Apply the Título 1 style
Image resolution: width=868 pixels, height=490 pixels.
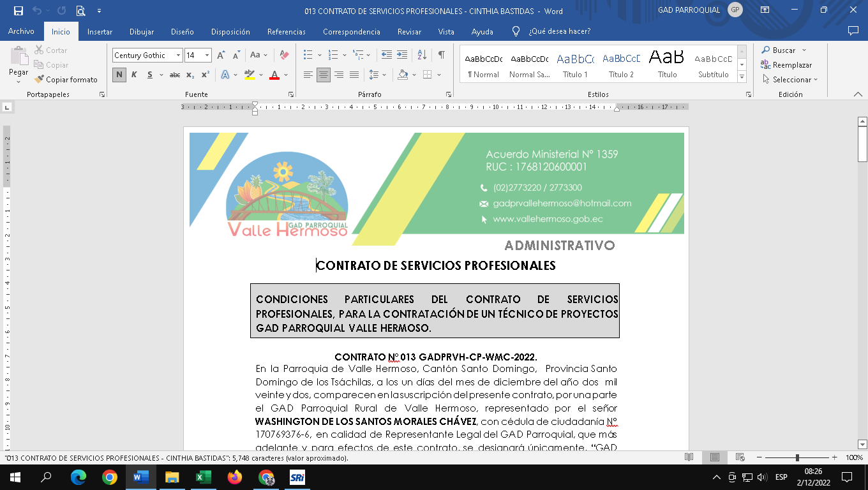tap(575, 64)
